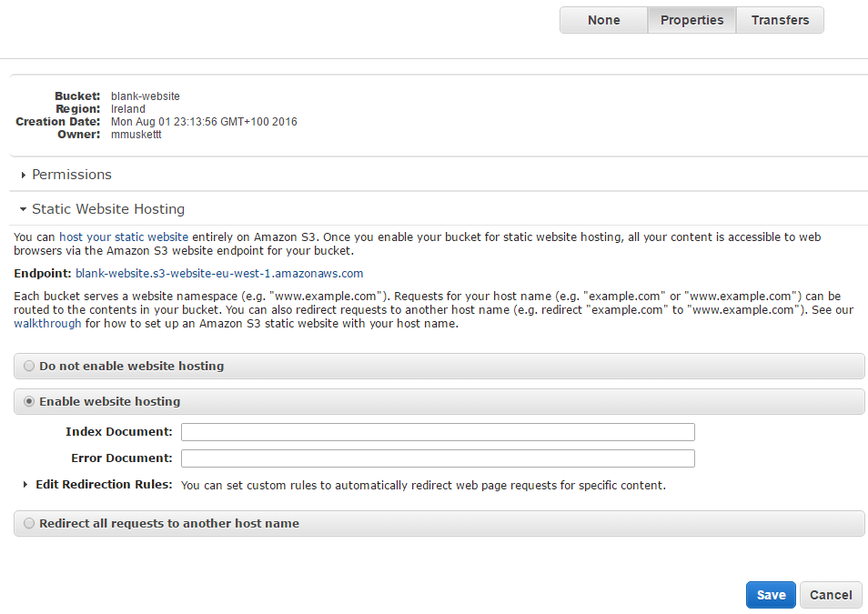The width and height of the screenshot is (868, 614).
Task: Select Do not enable website hosting radio
Action: click(29, 366)
